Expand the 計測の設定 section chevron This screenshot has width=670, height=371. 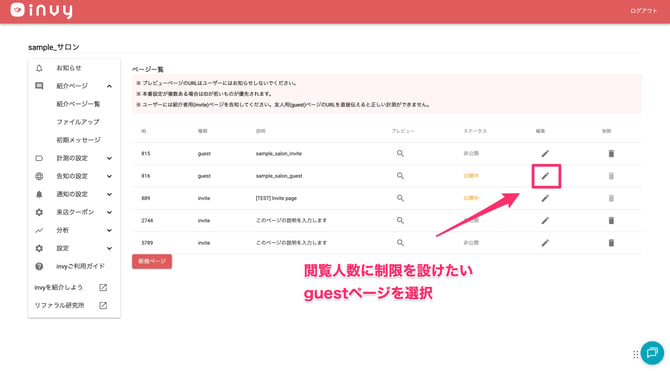click(109, 158)
